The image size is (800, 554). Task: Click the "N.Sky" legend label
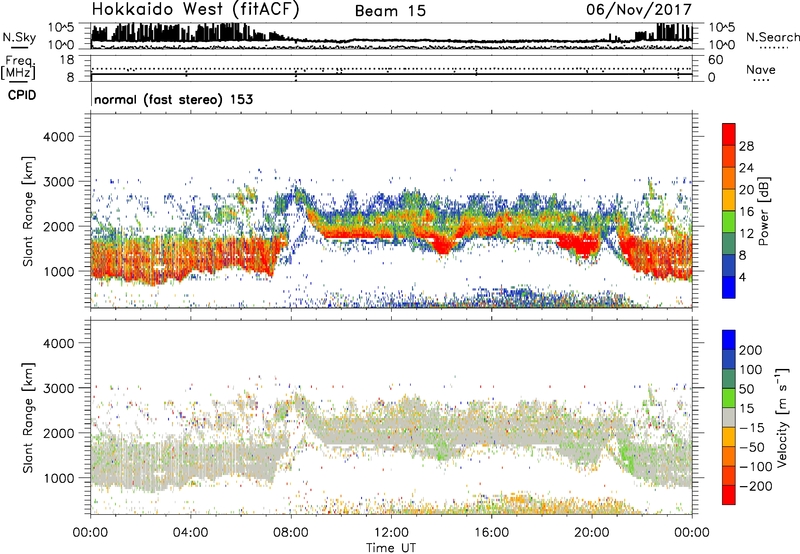[x=19, y=37]
